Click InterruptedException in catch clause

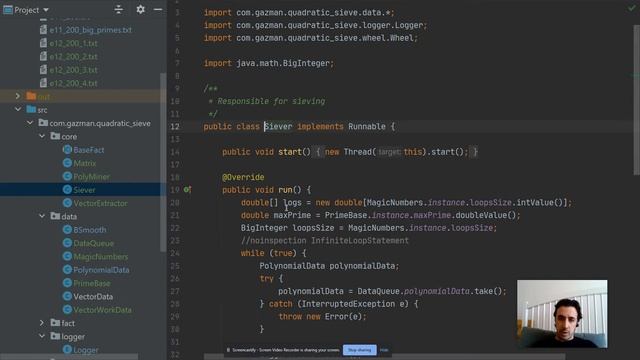pos(350,304)
